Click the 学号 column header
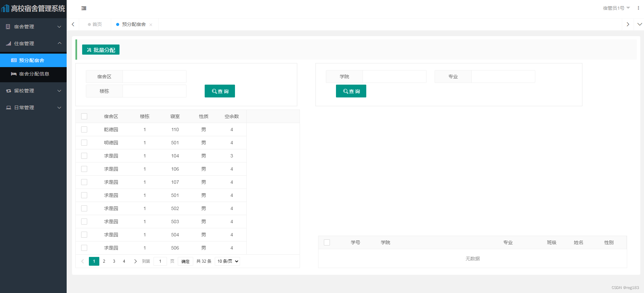This screenshot has height=293, width=644. click(x=355, y=242)
